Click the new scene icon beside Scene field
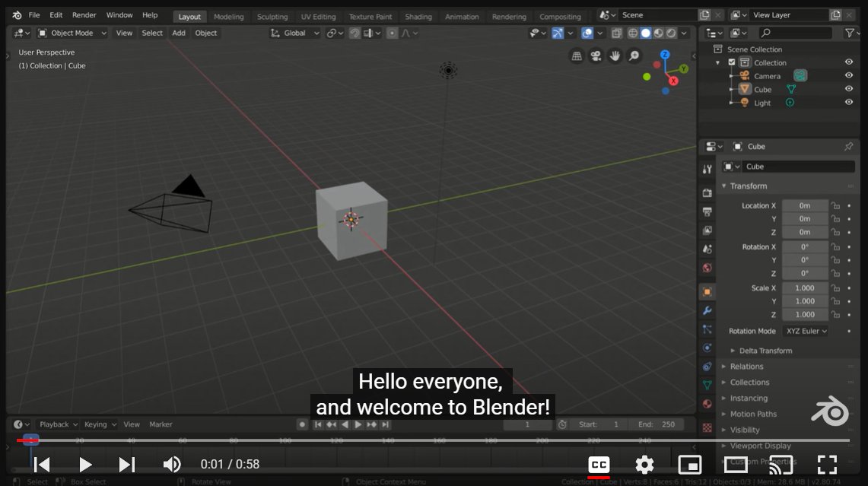Screen dimensions: 868x486 pyautogui.click(x=704, y=15)
